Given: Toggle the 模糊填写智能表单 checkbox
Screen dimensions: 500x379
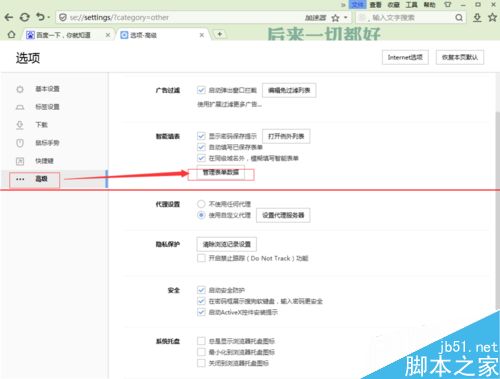Looking at the screenshot, I should [x=201, y=158].
